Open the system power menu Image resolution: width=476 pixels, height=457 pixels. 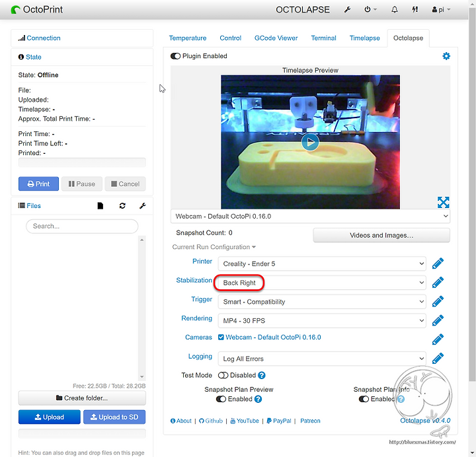370,10
